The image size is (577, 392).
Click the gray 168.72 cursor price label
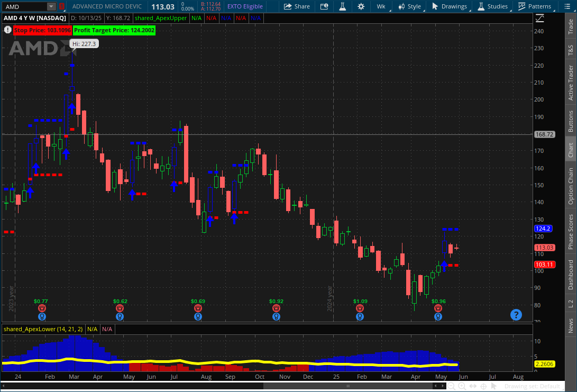click(x=544, y=134)
